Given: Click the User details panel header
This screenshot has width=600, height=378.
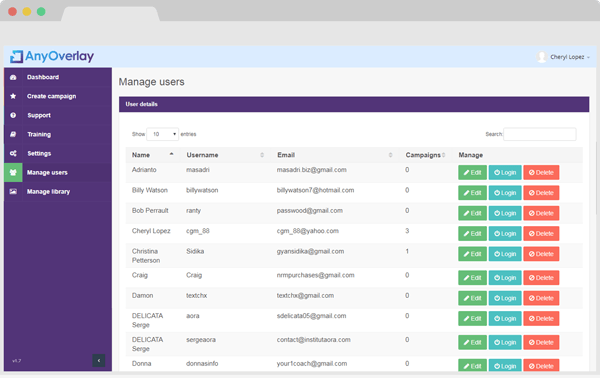Looking at the screenshot, I should point(354,104).
